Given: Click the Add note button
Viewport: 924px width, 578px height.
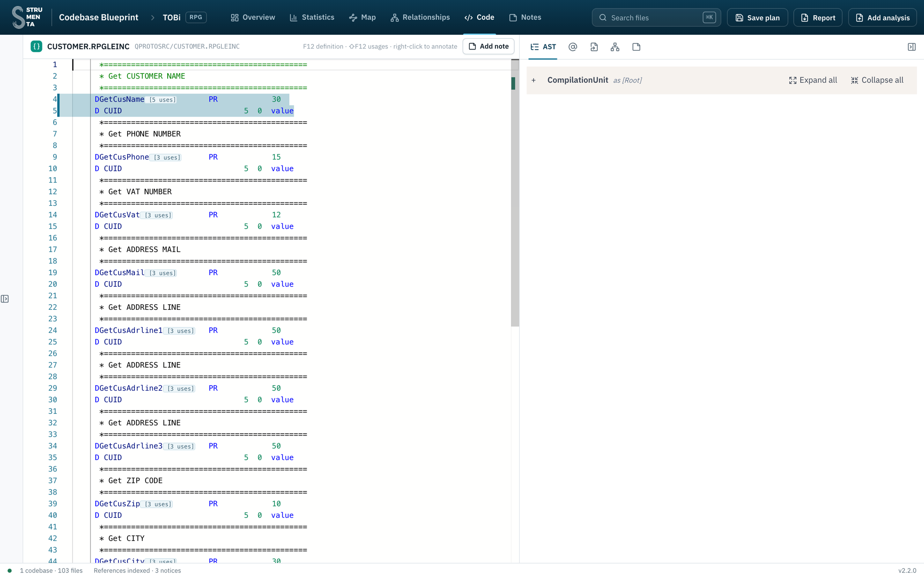Looking at the screenshot, I should [x=488, y=46].
